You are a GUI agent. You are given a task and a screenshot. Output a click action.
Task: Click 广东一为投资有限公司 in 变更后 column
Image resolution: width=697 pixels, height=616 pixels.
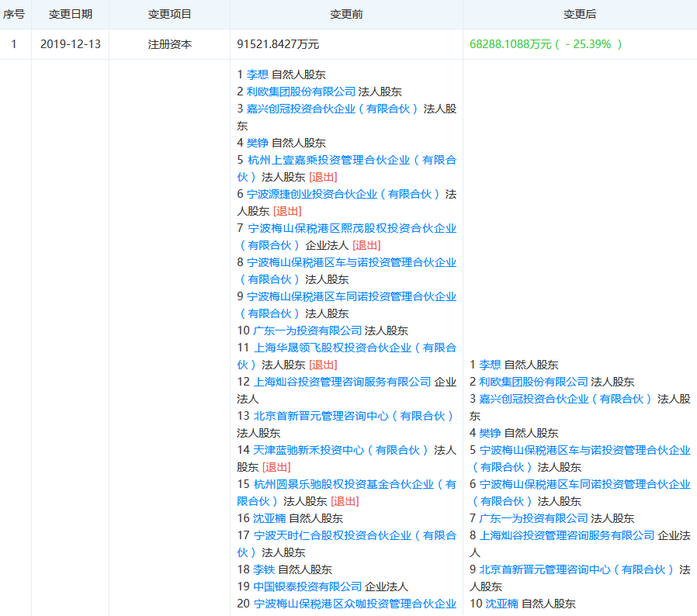pos(533,518)
